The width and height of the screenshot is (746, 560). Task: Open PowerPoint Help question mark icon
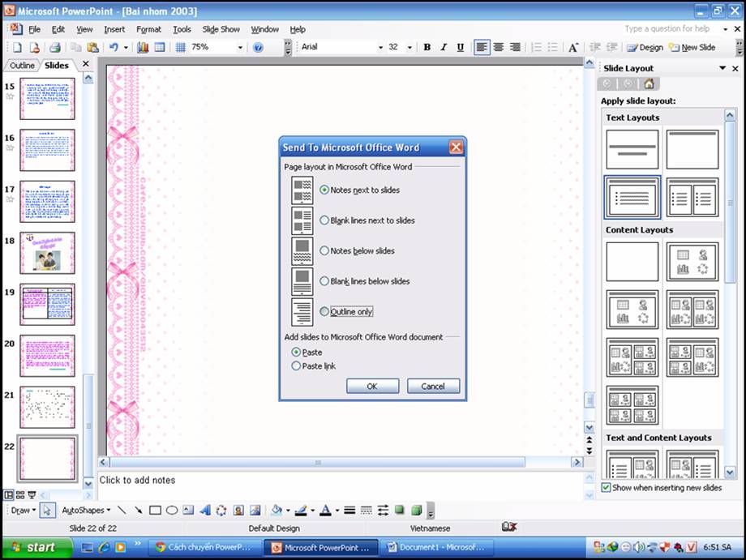click(258, 48)
